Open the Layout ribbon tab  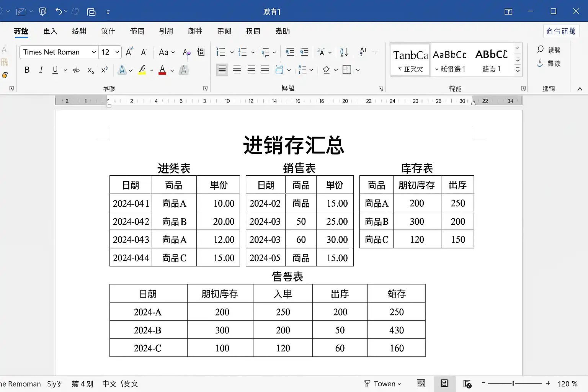point(137,31)
